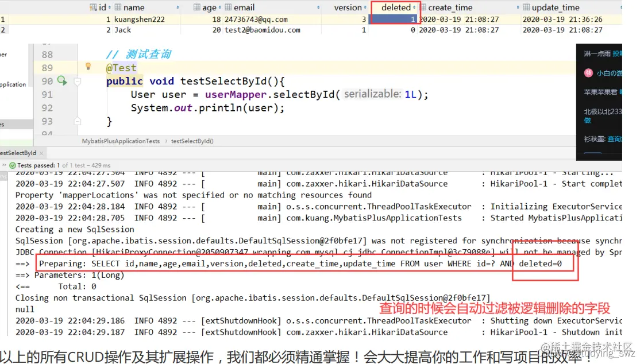Click the id column header

click(x=102, y=7)
